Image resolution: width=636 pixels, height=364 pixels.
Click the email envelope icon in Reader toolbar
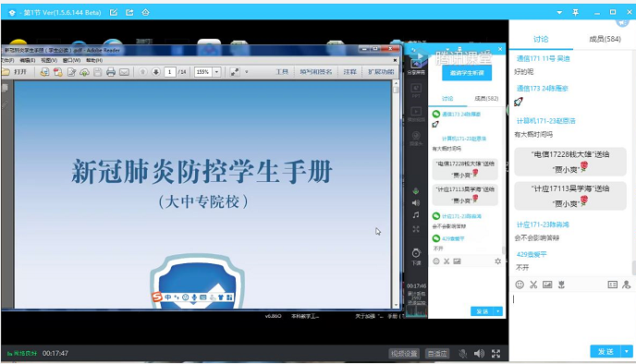(124, 72)
